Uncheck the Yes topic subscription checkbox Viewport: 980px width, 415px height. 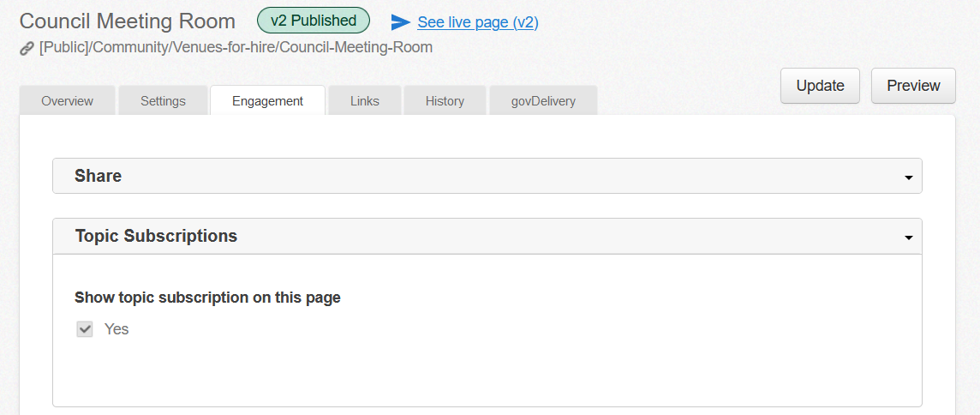click(x=85, y=329)
